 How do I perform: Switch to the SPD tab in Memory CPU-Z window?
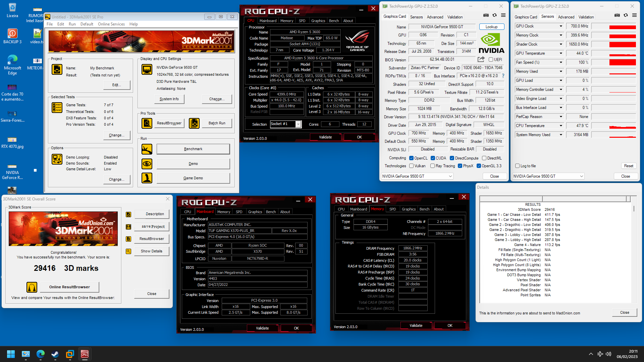pyautogui.click(x=392, y=209)
